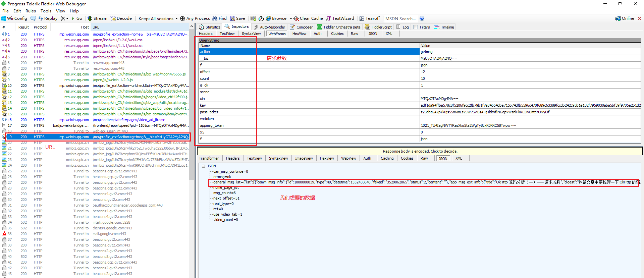
Task: Open the Remove sessions X dropdown arrow
Action: pos(67,18)
